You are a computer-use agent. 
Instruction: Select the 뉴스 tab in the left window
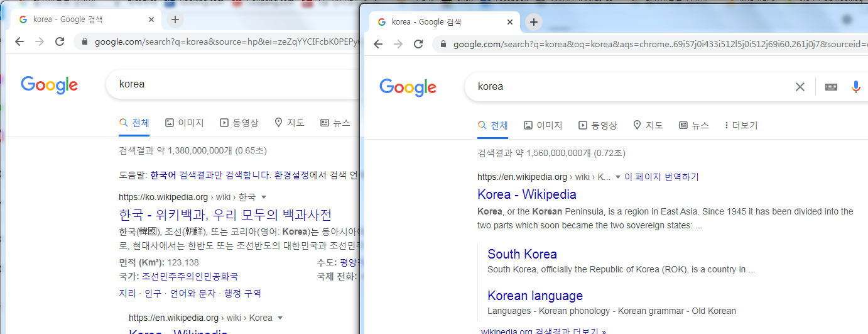point(335,123)
